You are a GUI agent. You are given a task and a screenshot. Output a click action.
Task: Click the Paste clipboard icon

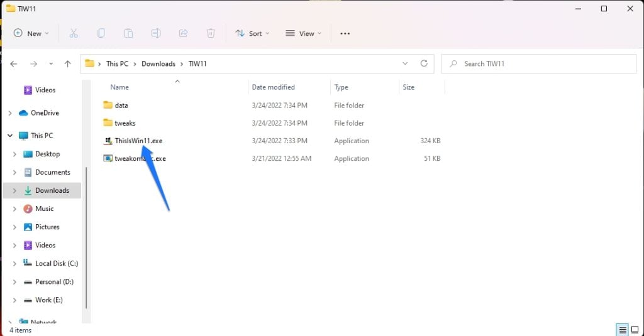click(x=128, y=33)
